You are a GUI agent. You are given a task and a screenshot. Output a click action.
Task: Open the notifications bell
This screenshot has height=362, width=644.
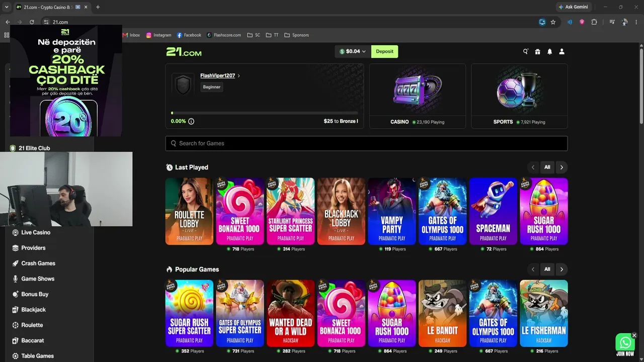click(x=550, y=51)
